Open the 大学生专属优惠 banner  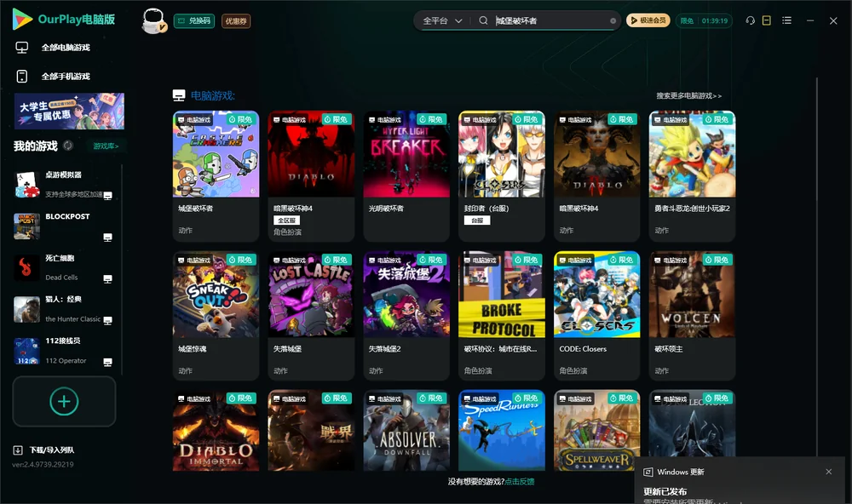coord(69,112)
